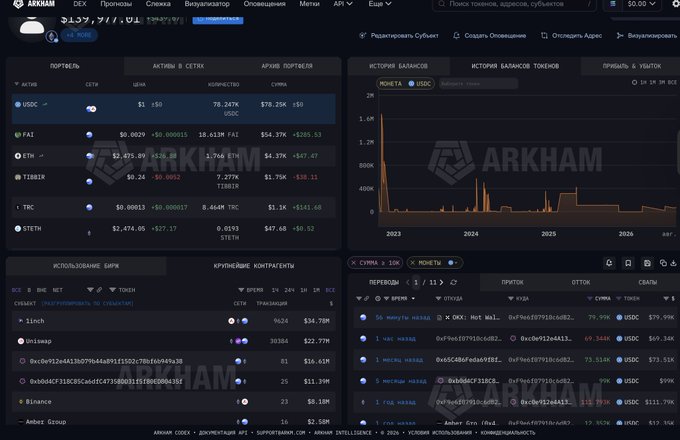Screen dimensions: 680x440
Task: Open the ТОКЕН filter in counterparties panel
Action: [x=122, y=290]
